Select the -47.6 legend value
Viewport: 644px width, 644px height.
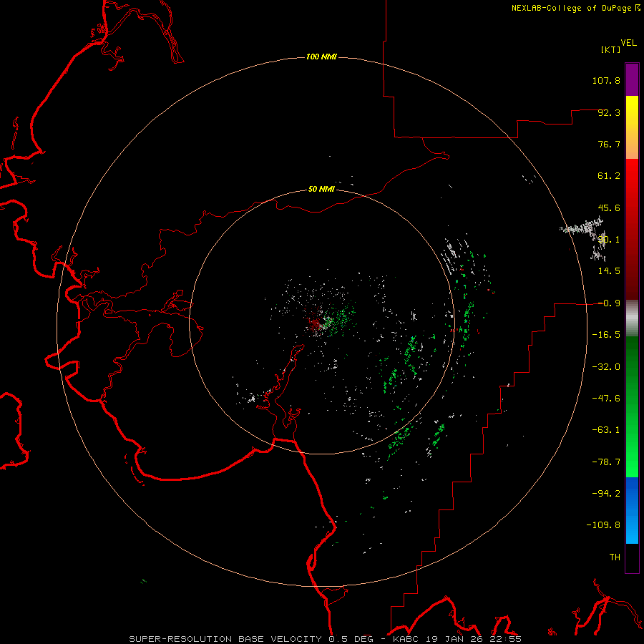click(x=606, y=398)
